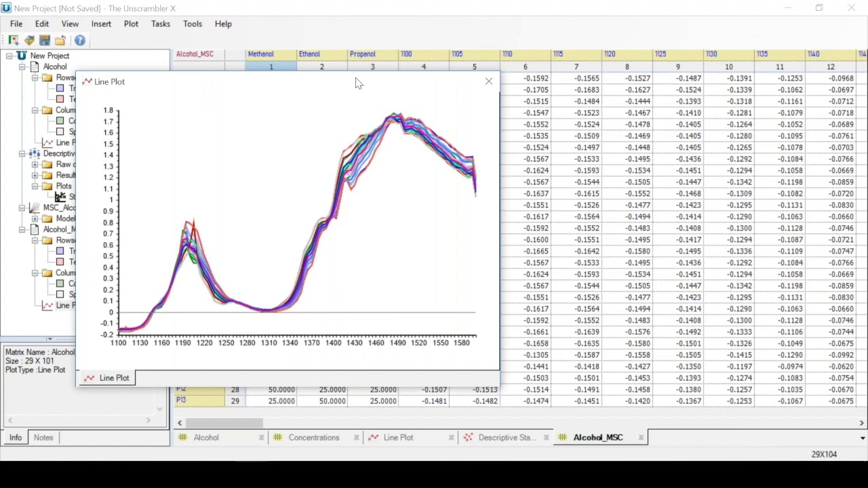This screenshot has height=488, width=868.
Task: Open the Edit menu
Action: [42, 24]
